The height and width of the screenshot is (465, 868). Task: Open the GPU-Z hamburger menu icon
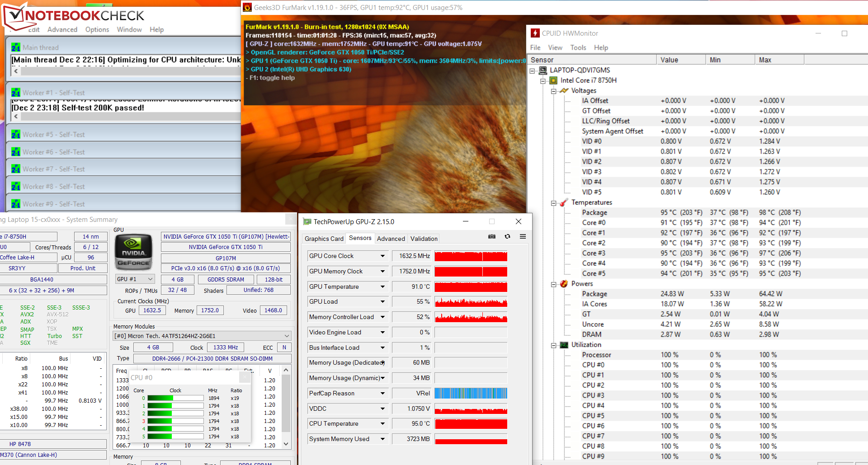click(523, 236)
